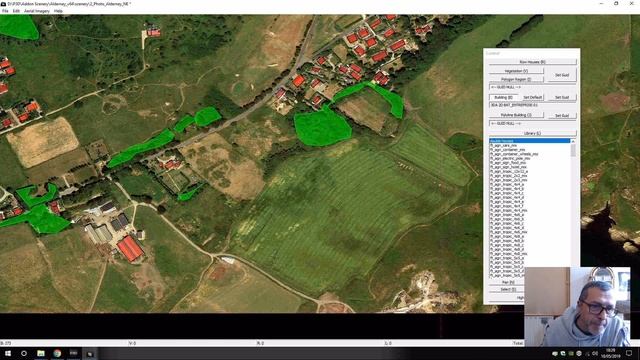Open the Edit menu

[16, 11]
